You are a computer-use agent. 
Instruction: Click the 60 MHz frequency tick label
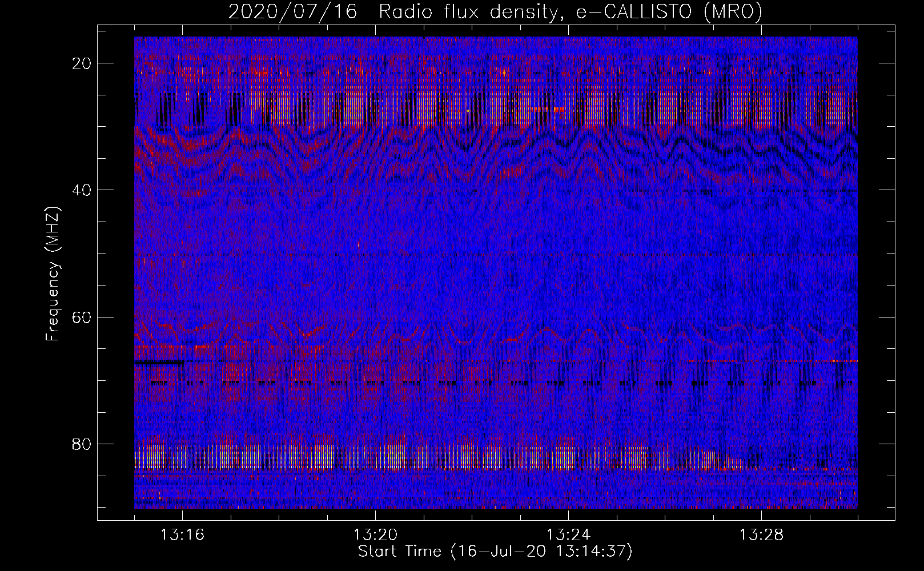click(82, 317)
